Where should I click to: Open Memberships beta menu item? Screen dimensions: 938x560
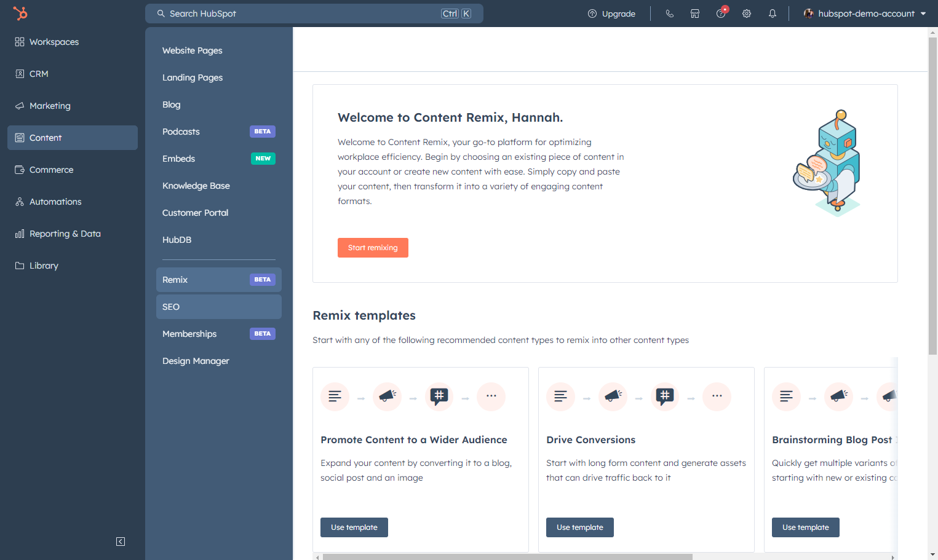coord(218,334)
